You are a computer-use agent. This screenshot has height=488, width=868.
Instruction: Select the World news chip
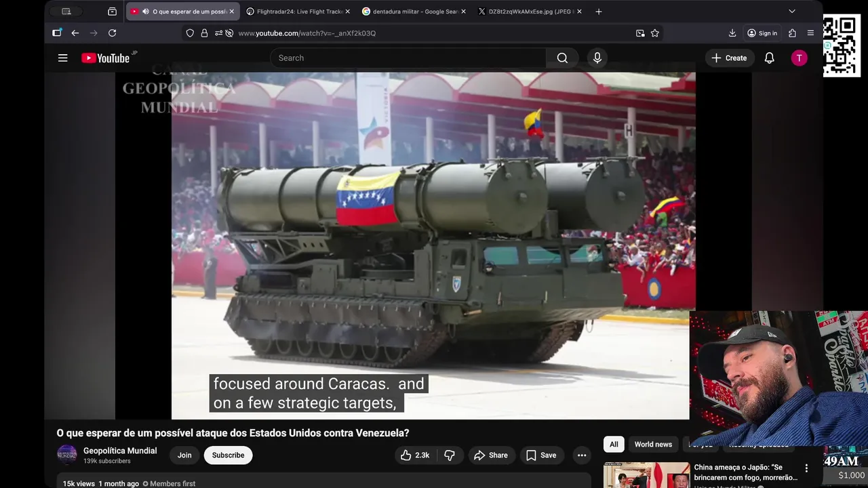[x=653, y=445]
